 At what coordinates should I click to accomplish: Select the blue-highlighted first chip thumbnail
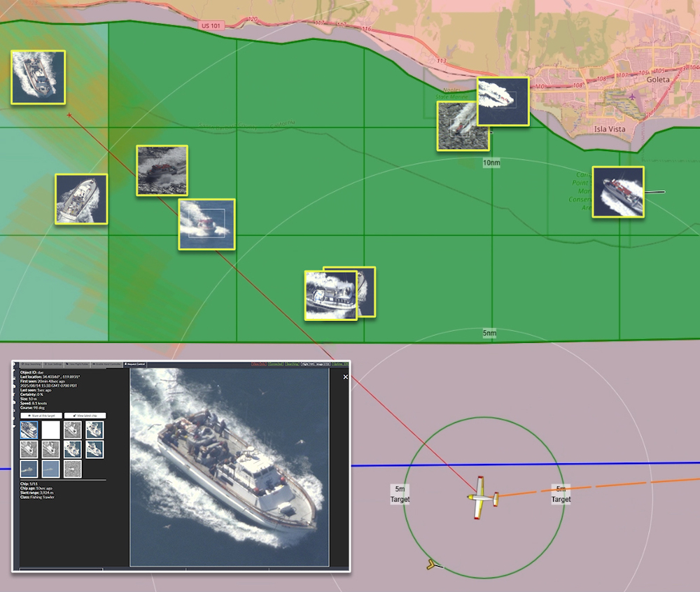click(x=29, y=430)
